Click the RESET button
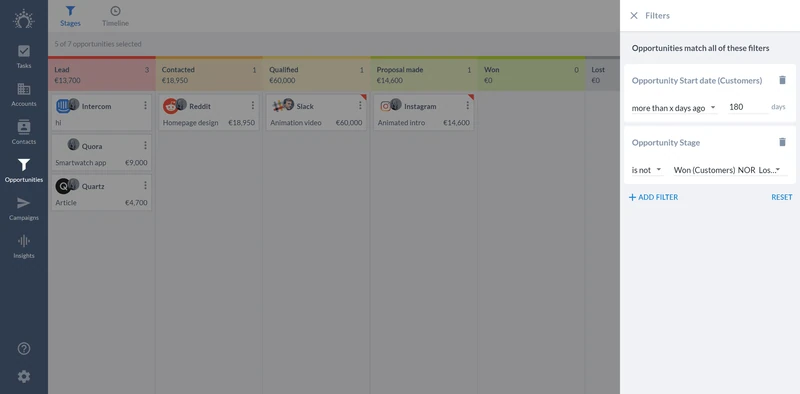Screen dimensions: 800x394 click(782, 197)
